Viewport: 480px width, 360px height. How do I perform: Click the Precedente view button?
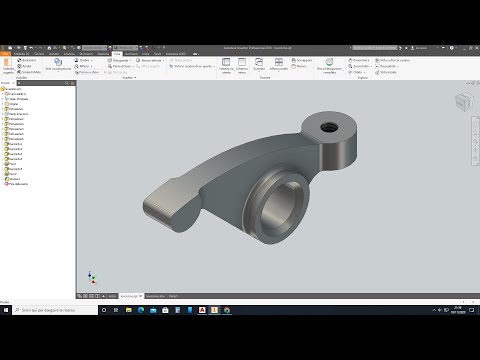click(x=387, y=66)
